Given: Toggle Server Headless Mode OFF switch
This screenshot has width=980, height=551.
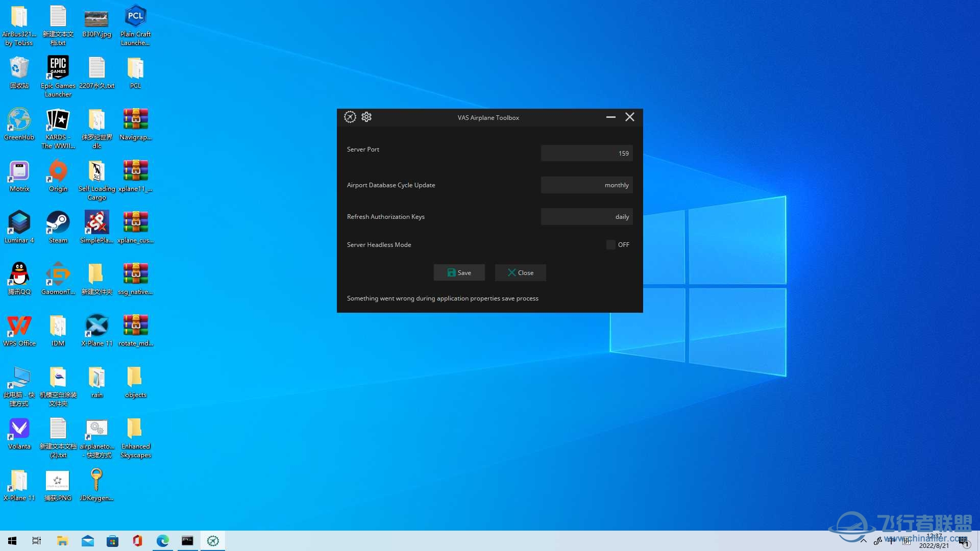Looking at the screenshot, I should (610, 244).
